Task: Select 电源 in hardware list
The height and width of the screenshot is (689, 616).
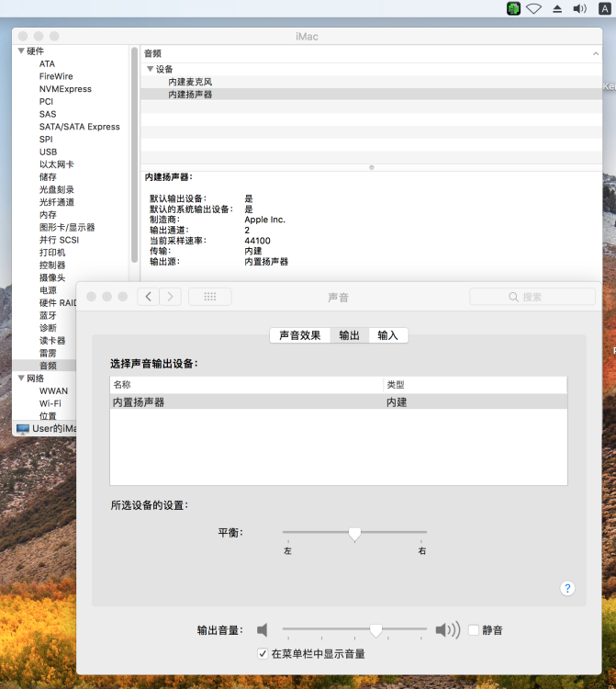Action: 48,290
